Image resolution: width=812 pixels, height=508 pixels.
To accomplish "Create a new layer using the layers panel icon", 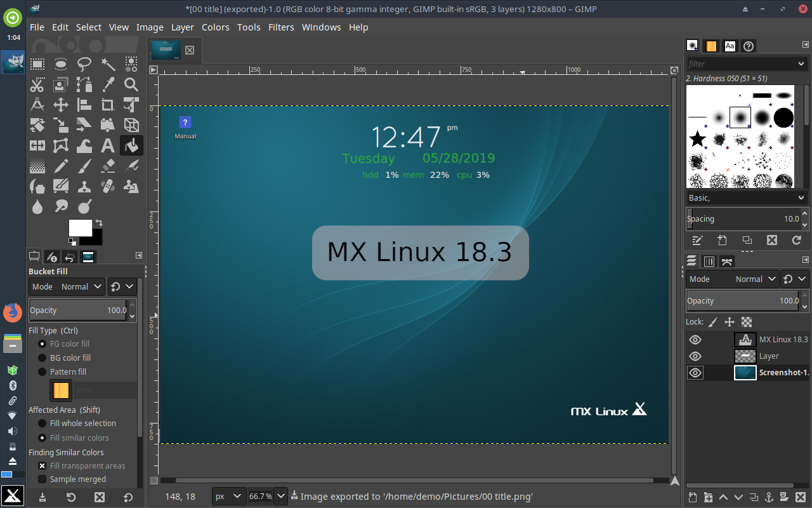I will (x=691, y=497).
